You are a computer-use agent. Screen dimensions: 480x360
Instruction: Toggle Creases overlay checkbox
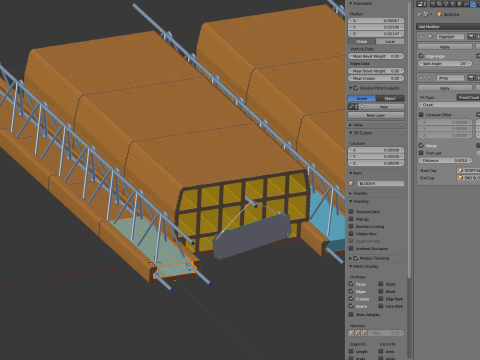tap(351, 299)
